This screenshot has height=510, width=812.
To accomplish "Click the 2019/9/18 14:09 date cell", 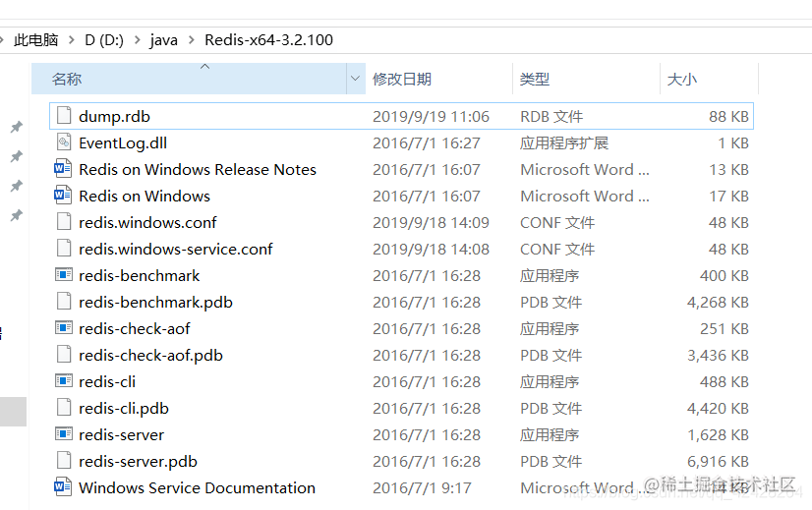I will tap(431, 223).
